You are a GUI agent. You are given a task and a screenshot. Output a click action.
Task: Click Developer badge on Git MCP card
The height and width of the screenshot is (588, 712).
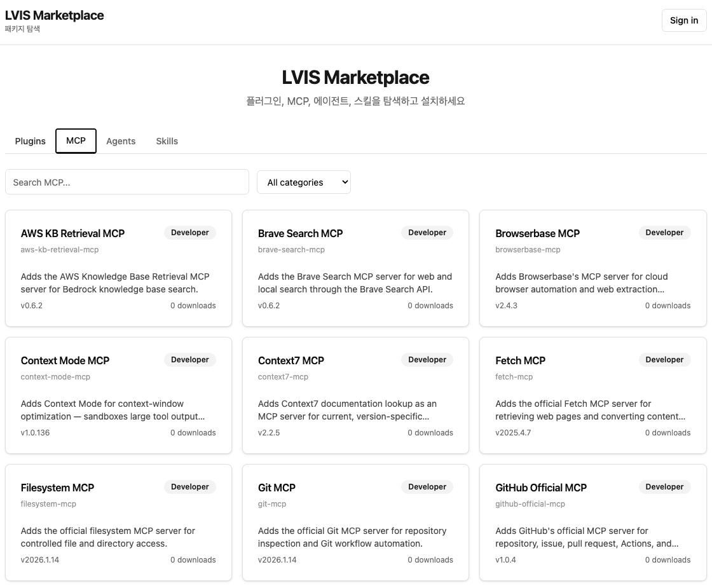coord(427,487)
